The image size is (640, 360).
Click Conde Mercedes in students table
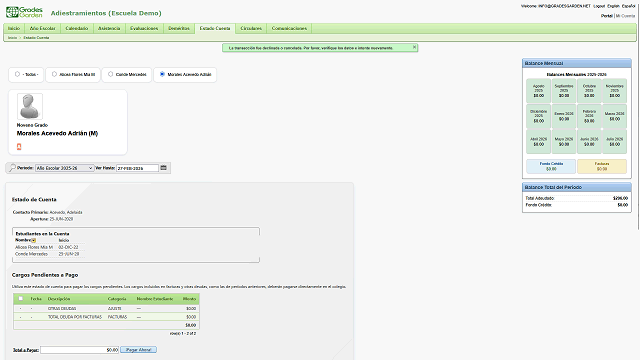click(x=31, y=254)
